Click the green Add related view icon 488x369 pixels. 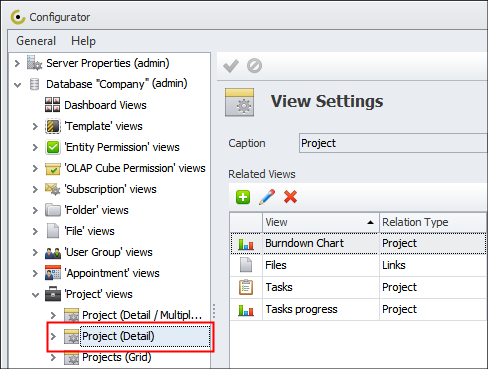point(243,197)
